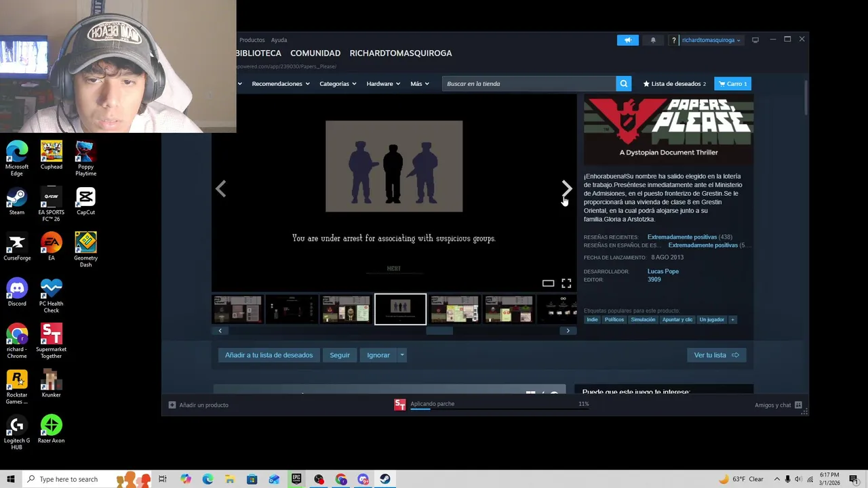Image resolution: width=868 pixels, height=488 pixels.
Task: Click the Supermarket Together download icon
Action: tap(400, 405)
